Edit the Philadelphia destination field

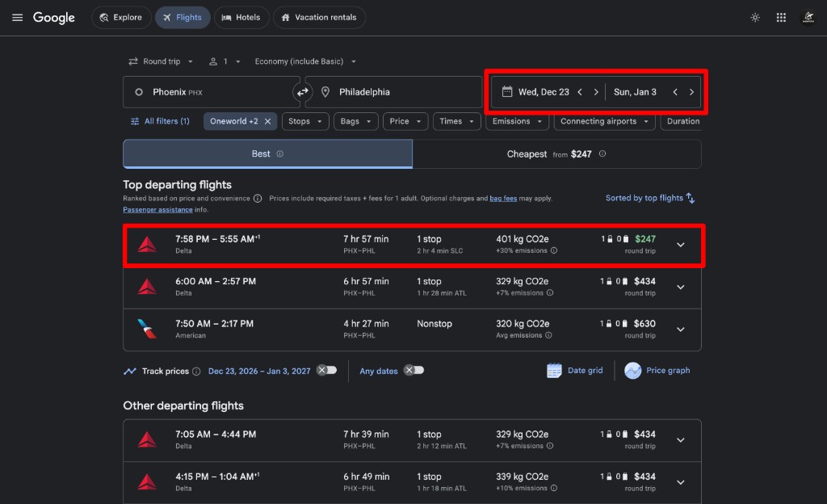point(393,92)
